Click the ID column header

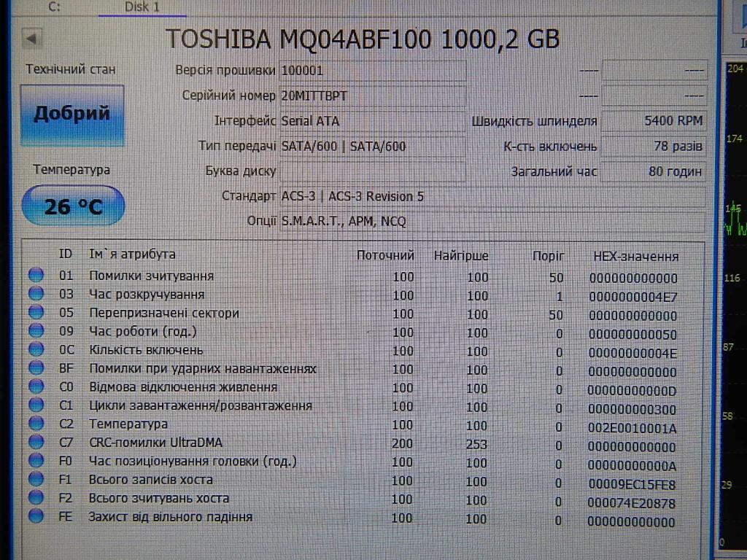coord(66,254)
